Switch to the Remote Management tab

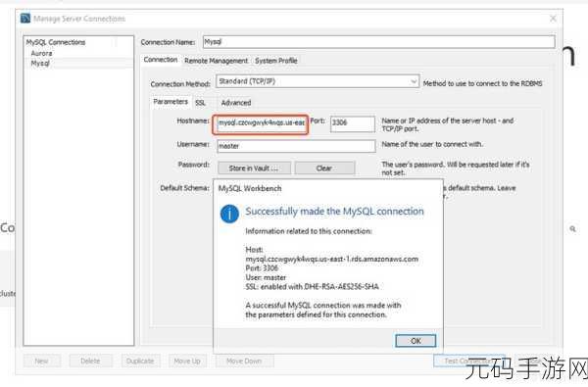[216, 61]
